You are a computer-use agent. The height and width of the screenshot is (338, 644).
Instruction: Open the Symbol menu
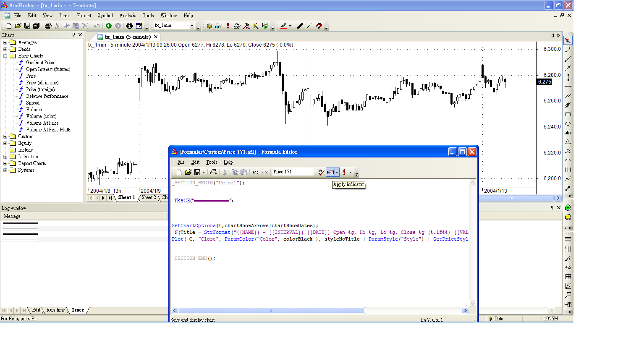click(x=105, y=16)
